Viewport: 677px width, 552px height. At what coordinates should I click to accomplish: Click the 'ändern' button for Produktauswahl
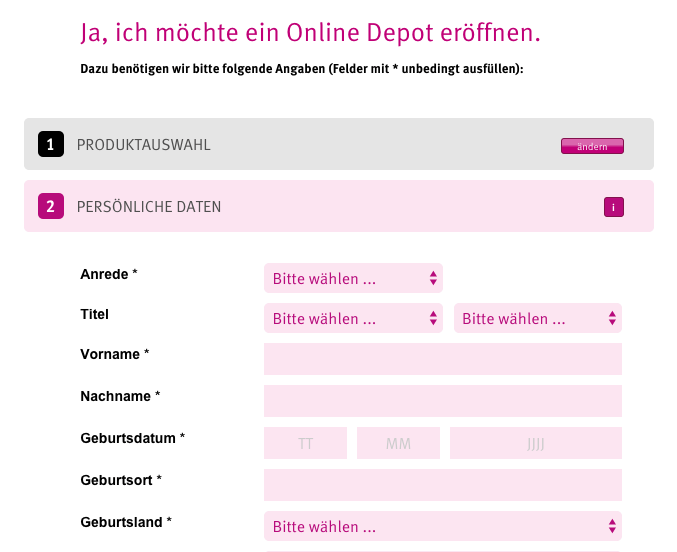coord(592,146)
